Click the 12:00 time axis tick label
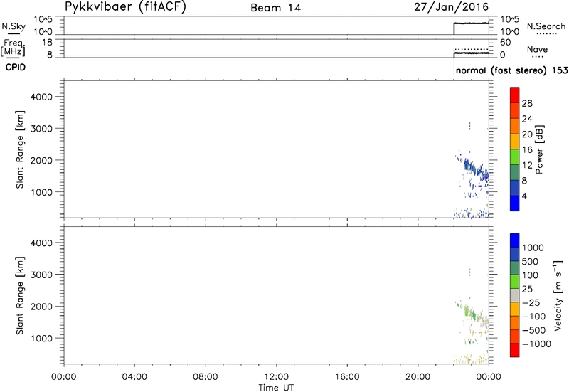The image size is (569, 392). [276, 377]
